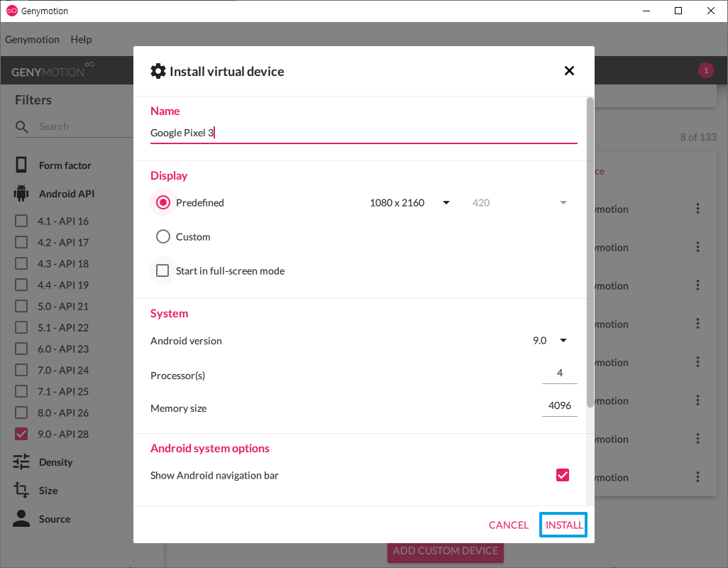Open the fourth device row's three-dot menu
Screen dimensions: 728x568
pyautogui.click(x=697, y=324)
